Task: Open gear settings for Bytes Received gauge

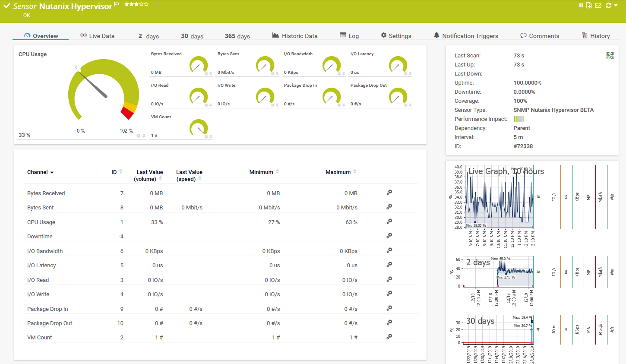Action: tap(206, 74)
